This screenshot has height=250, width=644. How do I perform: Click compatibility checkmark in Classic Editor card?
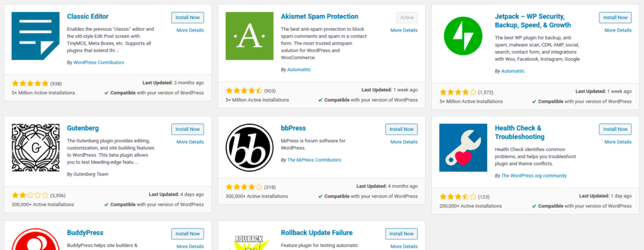pos(106,93)
